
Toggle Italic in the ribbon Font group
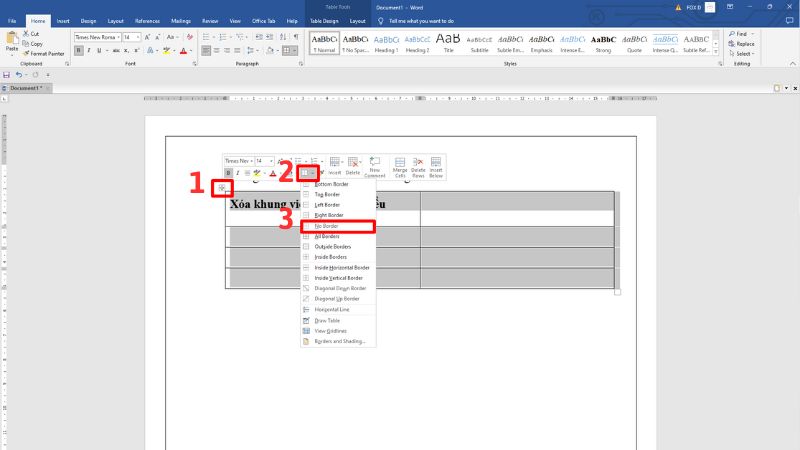click(88, 50)
